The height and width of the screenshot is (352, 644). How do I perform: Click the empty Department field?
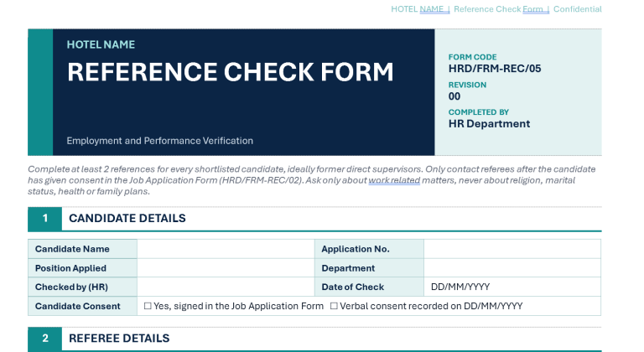pyautogui.click(x=512, y=268)
